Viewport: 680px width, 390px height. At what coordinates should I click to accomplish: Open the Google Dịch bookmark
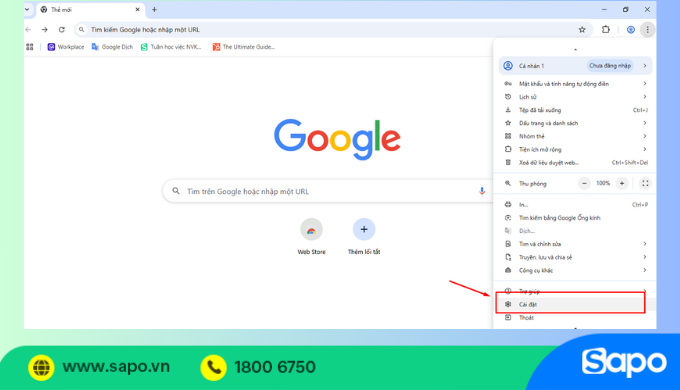112,47
